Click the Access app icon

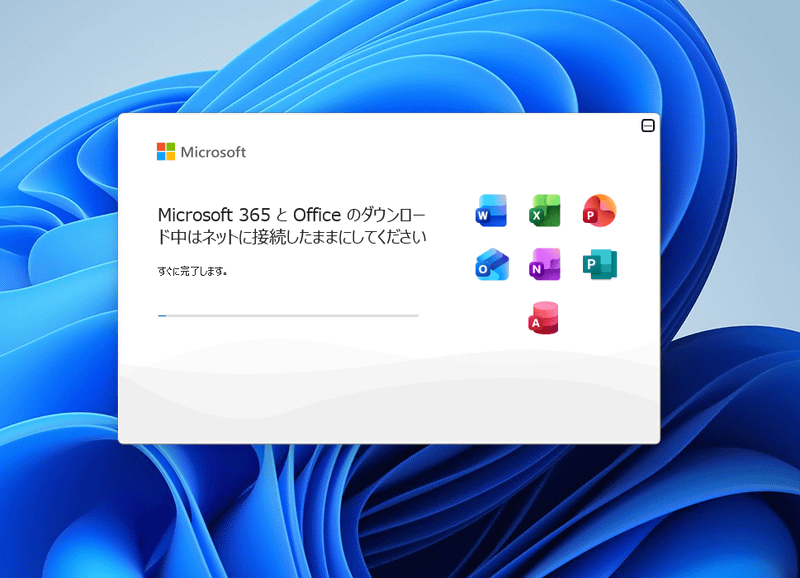click(544, 319)
